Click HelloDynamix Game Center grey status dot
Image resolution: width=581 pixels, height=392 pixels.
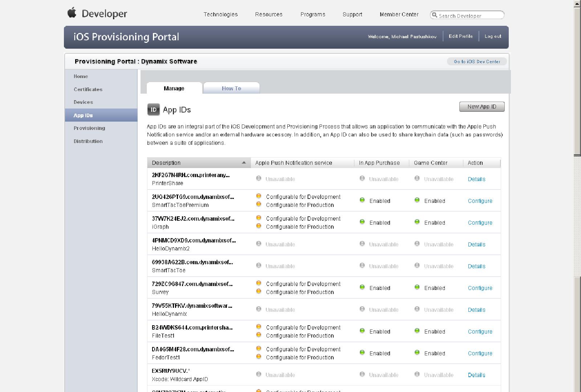[x=417, y=309]
